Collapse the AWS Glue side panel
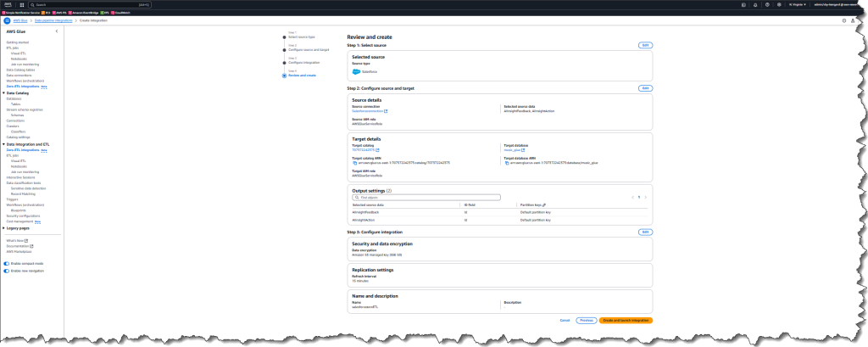This screenshot has height=347, width=868. click(57, 31)
